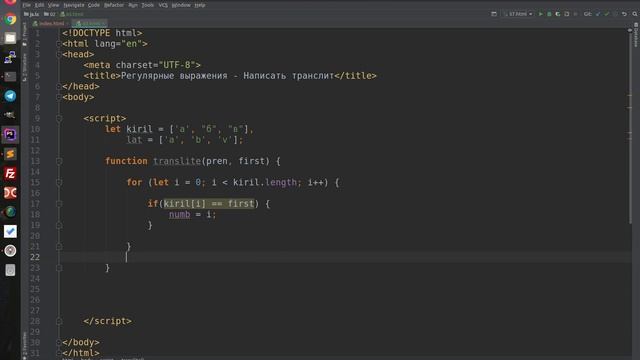This screenshot has height=360, width=640.
Task: Launch Telegram from the dock
Action: [10, 96]
